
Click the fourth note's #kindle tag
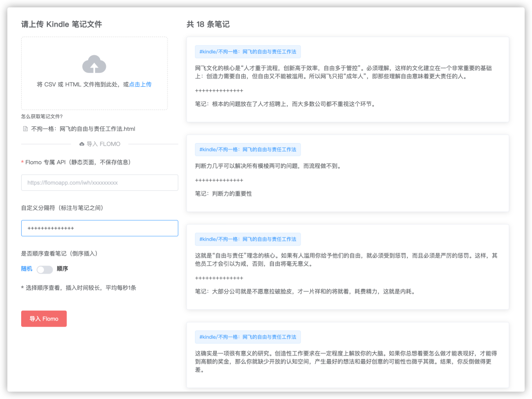[x=248, y=337]
